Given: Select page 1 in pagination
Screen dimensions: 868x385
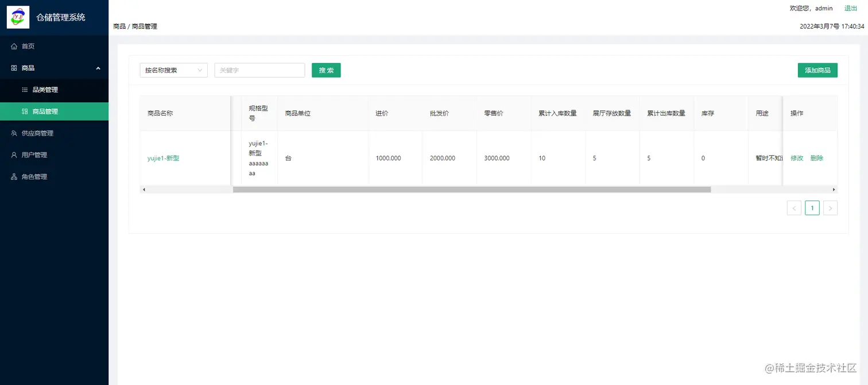Looking at the screenshot, I should tap(812, 208).
